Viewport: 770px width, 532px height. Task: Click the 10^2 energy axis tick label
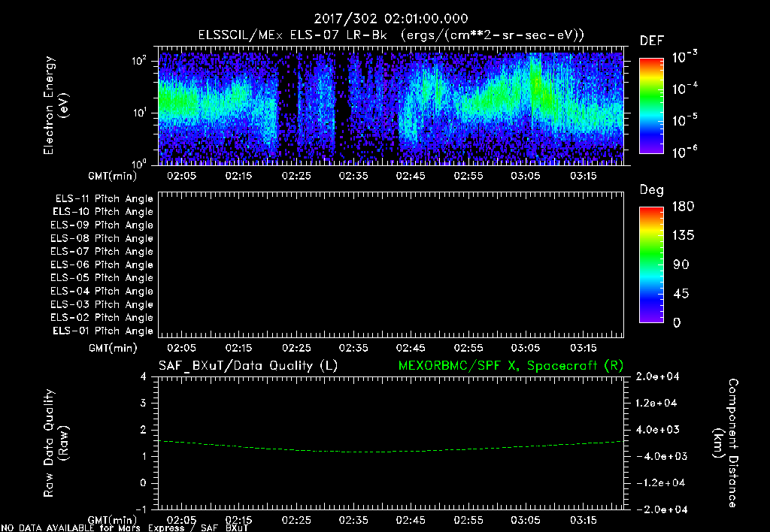click(139, 61)
